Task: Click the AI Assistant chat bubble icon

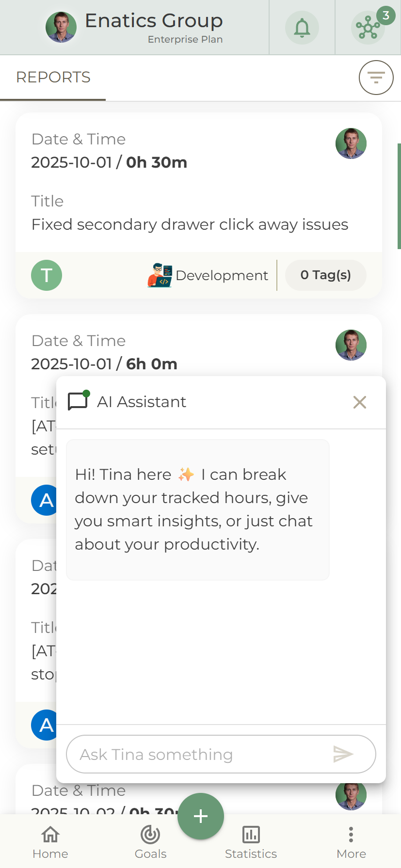Action: pyautogui.click(x=78, y=401)
